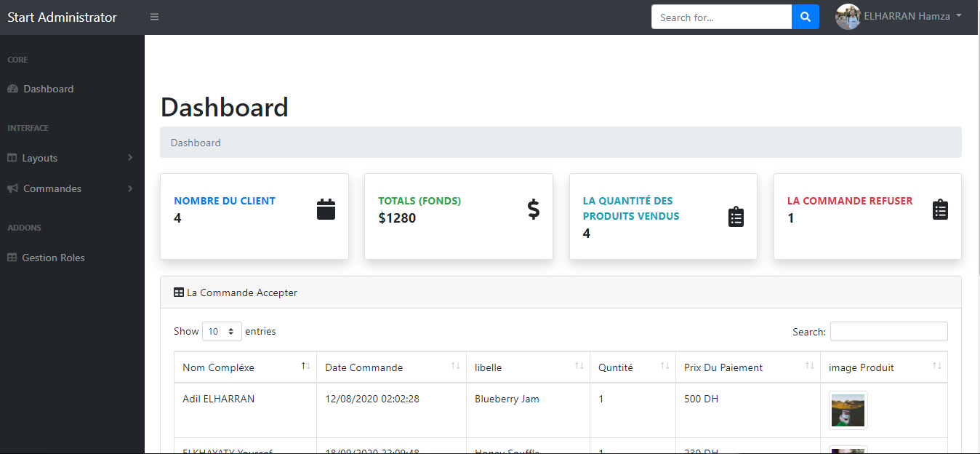Click the dollar icon on Totals (Fonds) card
The width and height of the screenshot is (980, 454).
[x=534, y=209]
